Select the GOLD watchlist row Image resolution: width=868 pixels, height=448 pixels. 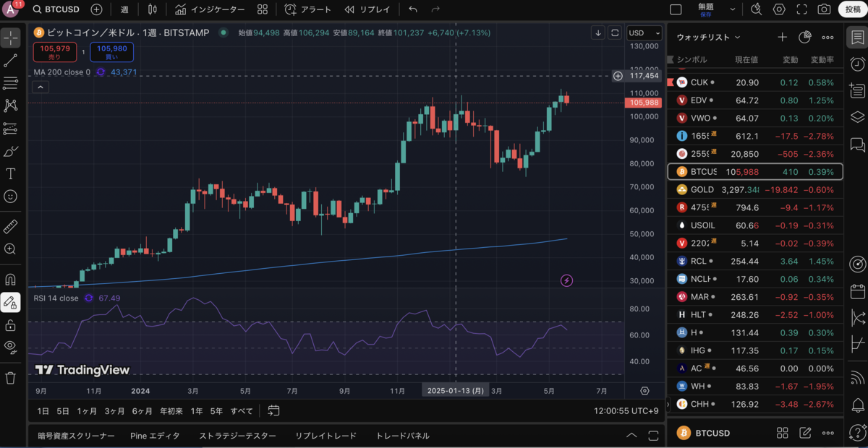(755, 189)
